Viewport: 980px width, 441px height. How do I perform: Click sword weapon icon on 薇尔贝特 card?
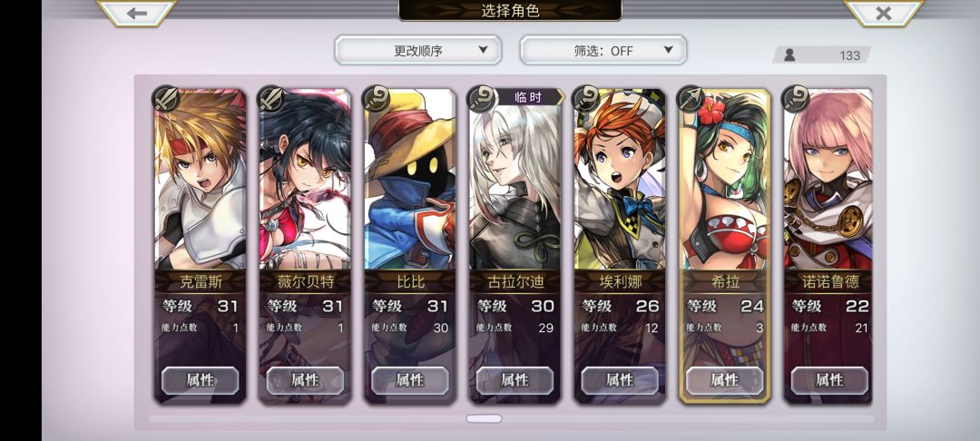tap(270, 99)
